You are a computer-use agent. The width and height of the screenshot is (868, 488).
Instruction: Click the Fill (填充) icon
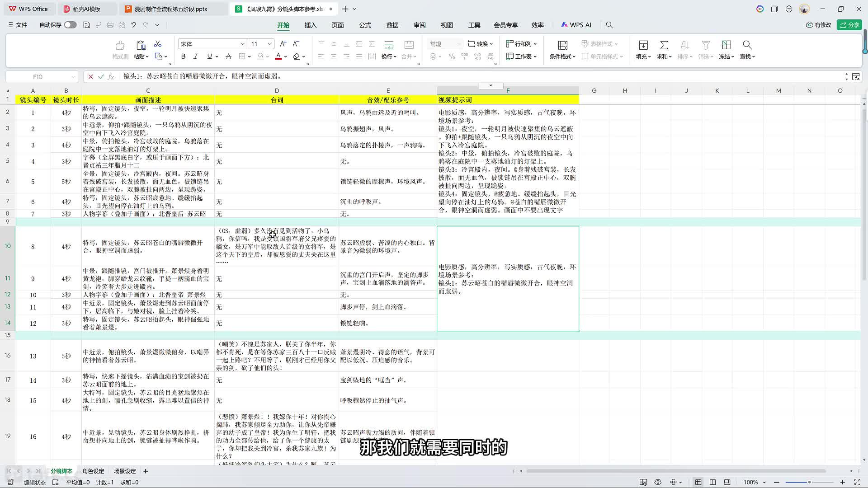click(643, 45)
